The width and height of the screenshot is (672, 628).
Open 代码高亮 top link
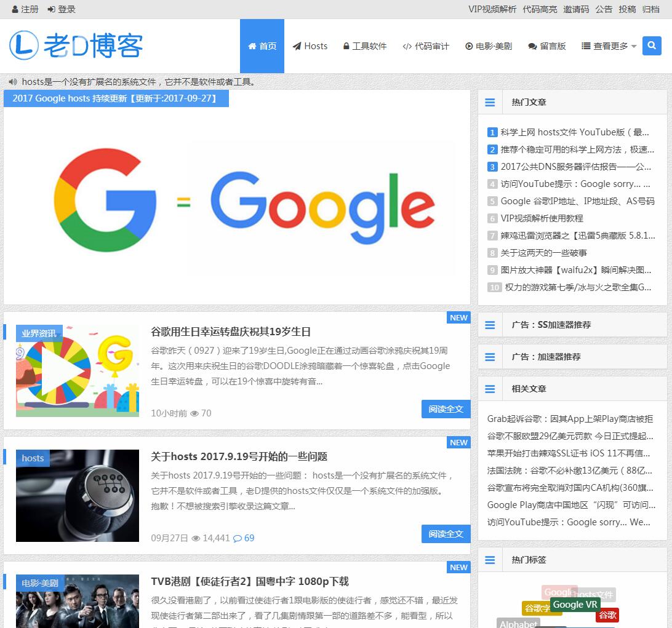pos(540,9)
